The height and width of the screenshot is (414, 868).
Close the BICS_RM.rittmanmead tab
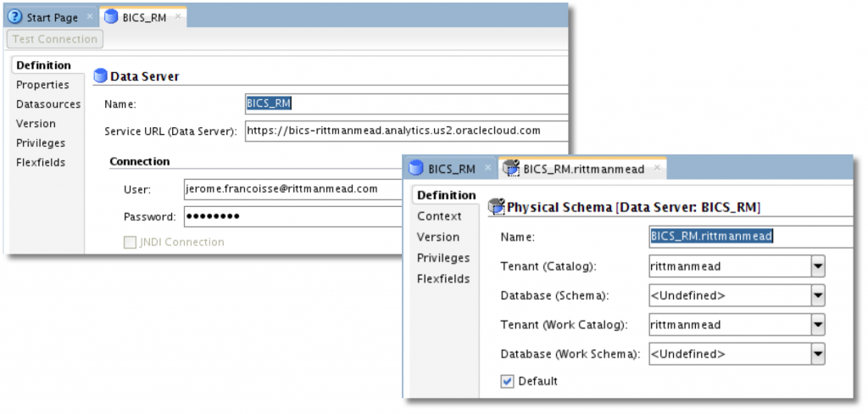click(657, 167)
